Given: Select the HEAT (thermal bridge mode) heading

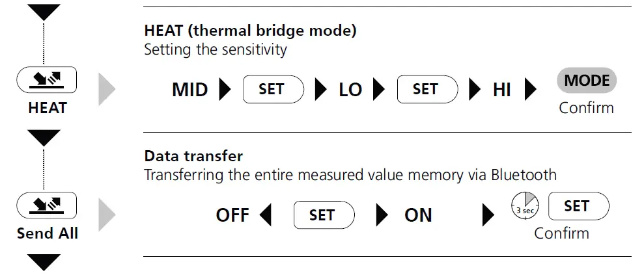Looking at the screenshot, I should [x=250, y=31].
